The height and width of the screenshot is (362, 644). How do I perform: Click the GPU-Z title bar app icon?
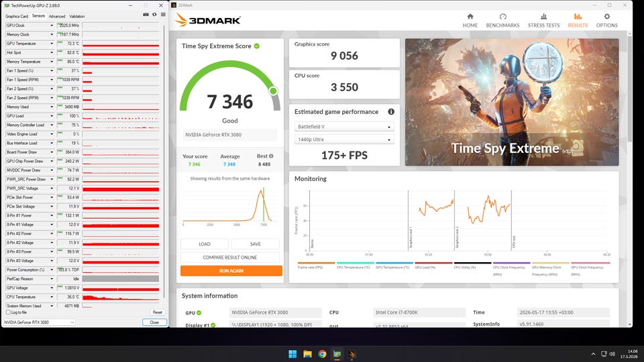click(x=7, y=5)
